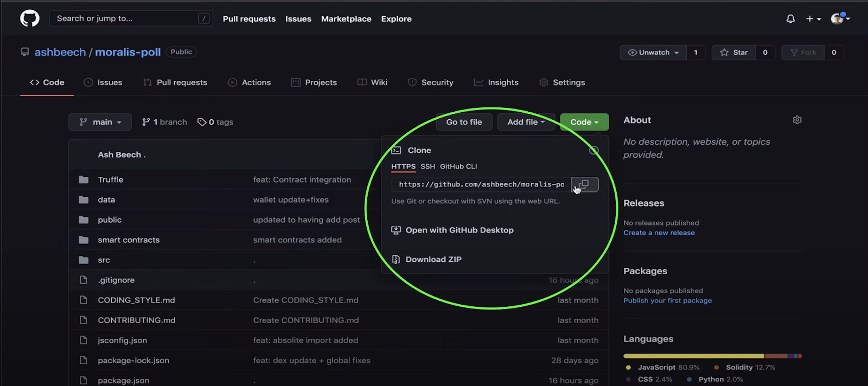
Task: Click the JavaScript 80.9% language entry
Action: (x=662, y=367)
